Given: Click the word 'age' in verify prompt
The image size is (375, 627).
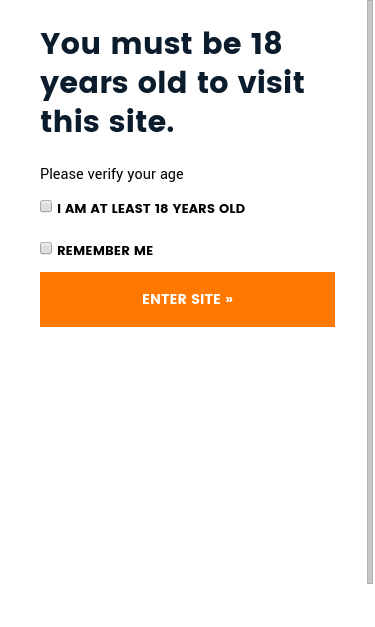Looking at the screenshot, I should 172,176.
